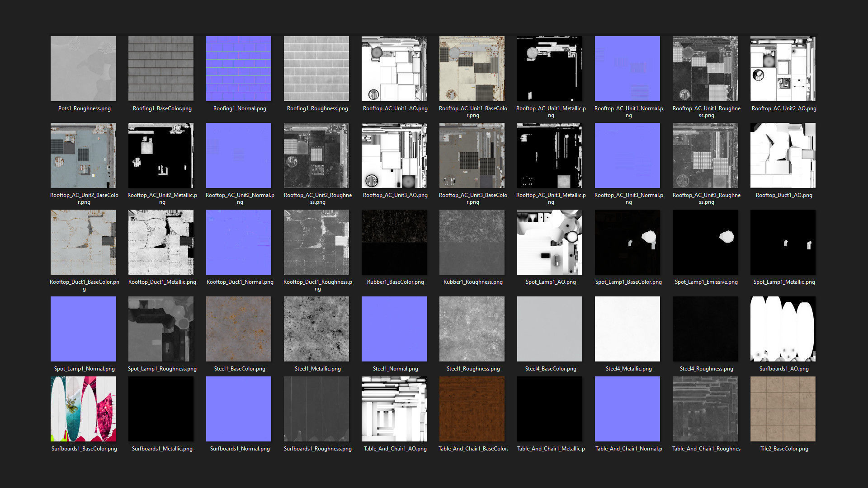This screenshot has width=868, height=488.
Task: Select Rooftop_AC_Unit3_Metallic.png black thumbnail
Action: pyautogui.click(x=550, y=155)
